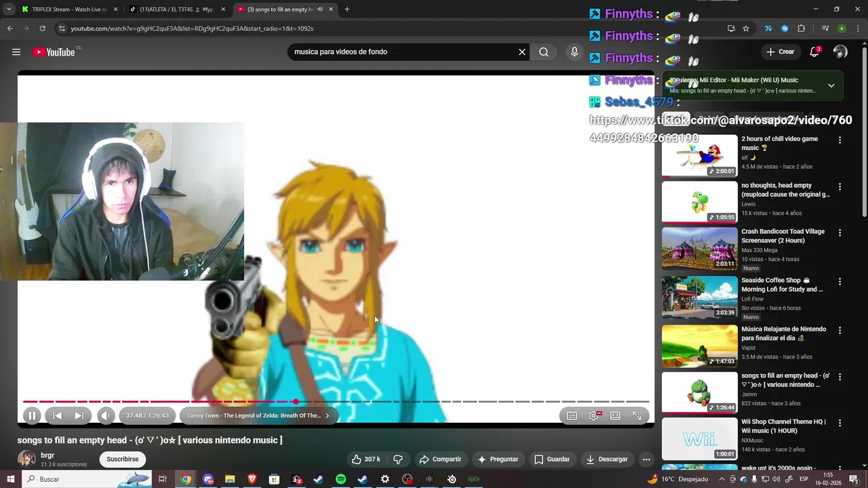Click the address bar URL
This screenshot has width=868, height=488.
coord(192,28)
